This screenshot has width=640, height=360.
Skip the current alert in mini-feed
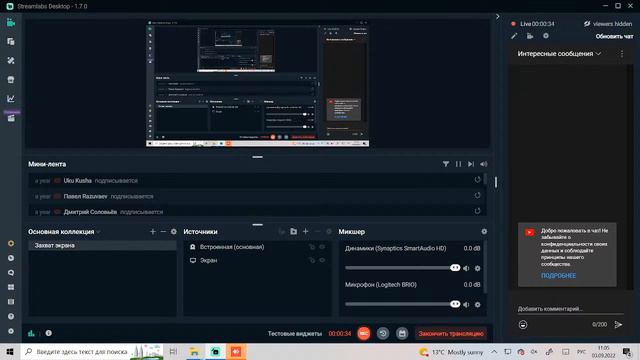point(471,164)
